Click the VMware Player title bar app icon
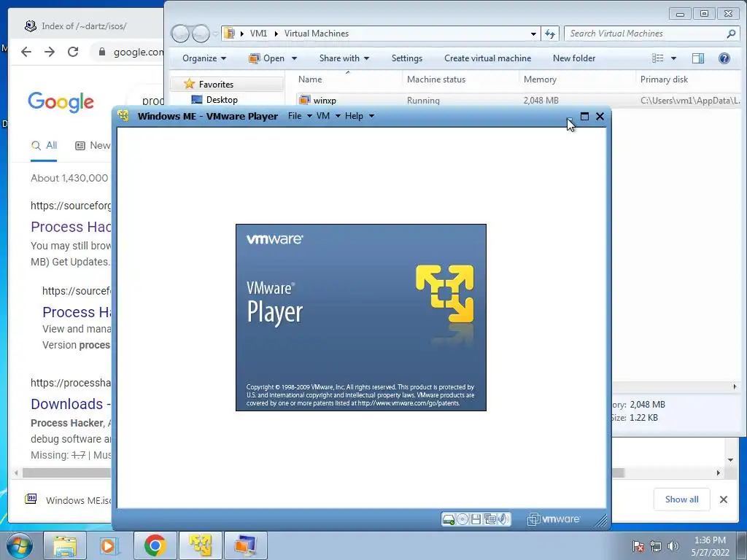 [x=123, y=116]
